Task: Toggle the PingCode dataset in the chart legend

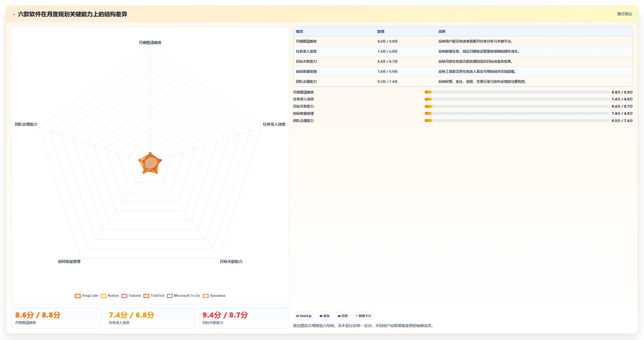Action: pyautogui.click(x=86, y=296)
